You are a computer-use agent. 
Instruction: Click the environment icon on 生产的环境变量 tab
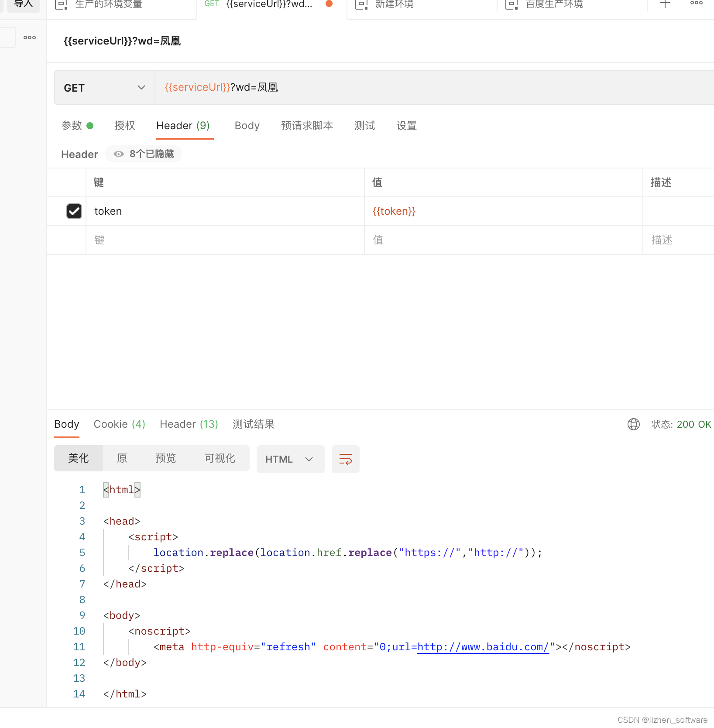(61, 4)
